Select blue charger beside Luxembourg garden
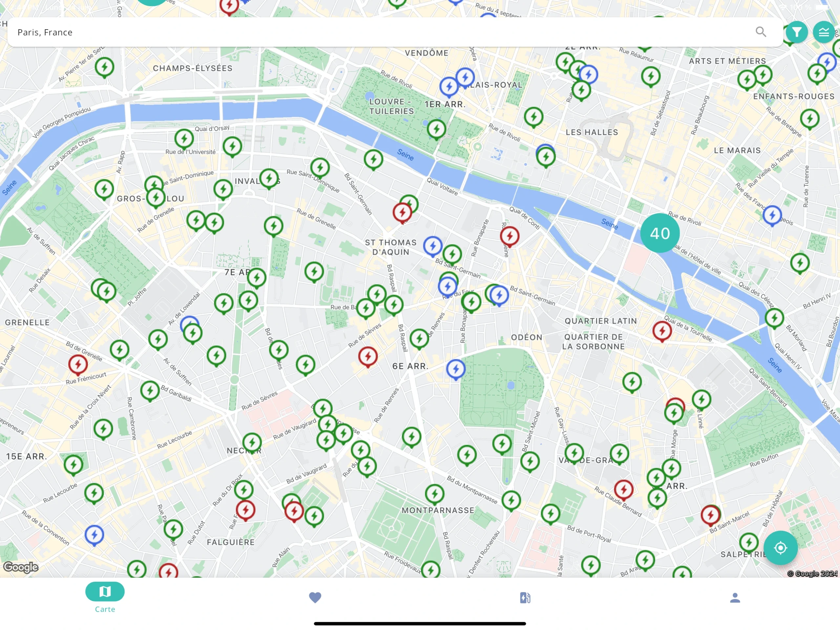 pos(456,369)
